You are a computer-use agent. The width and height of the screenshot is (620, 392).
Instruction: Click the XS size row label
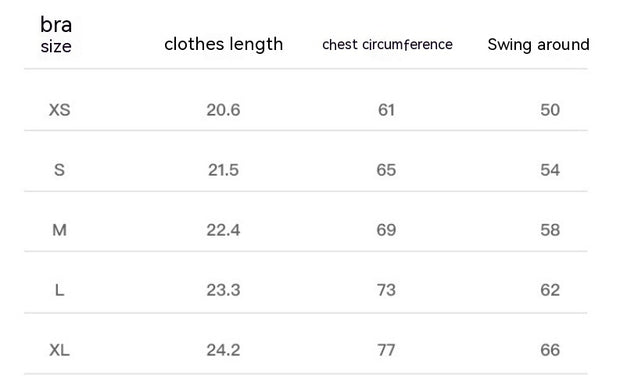[x=59, y=110]
